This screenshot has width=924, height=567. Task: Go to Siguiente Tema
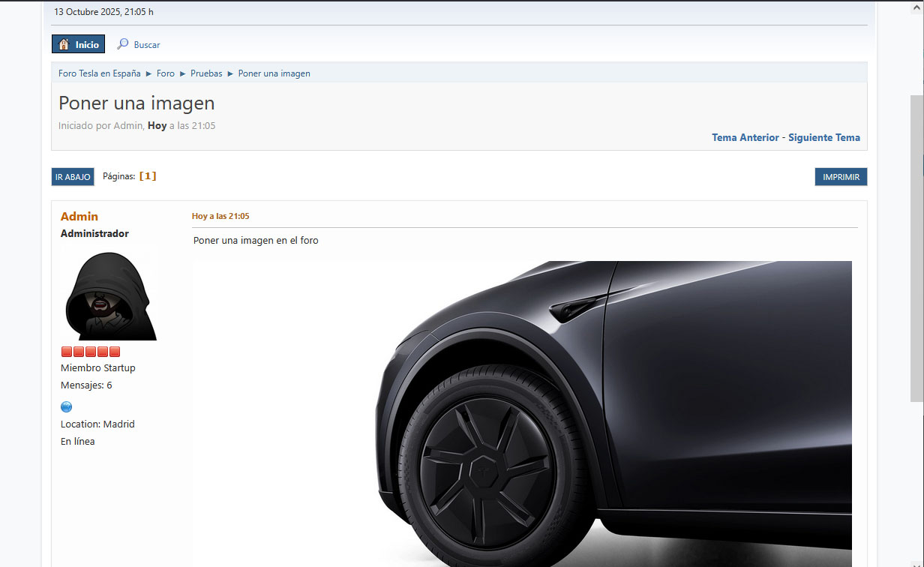tap(823, 137)
